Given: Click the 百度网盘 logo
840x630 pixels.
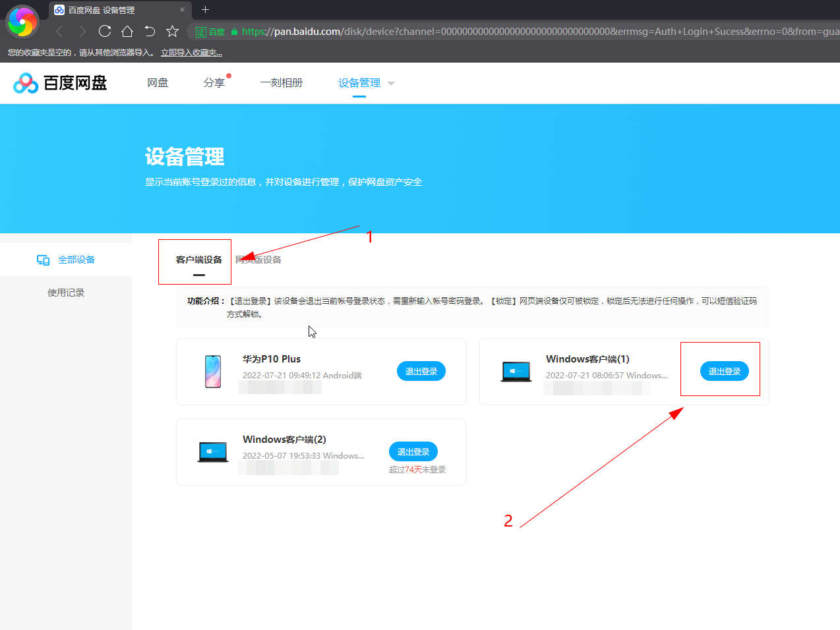Looking at the screenshot, I should [60, 83].
